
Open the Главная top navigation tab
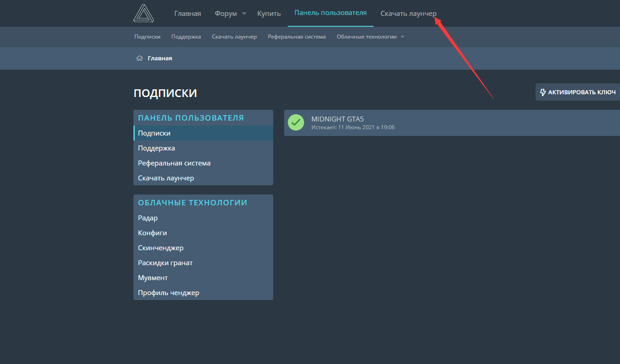point(187,14)
